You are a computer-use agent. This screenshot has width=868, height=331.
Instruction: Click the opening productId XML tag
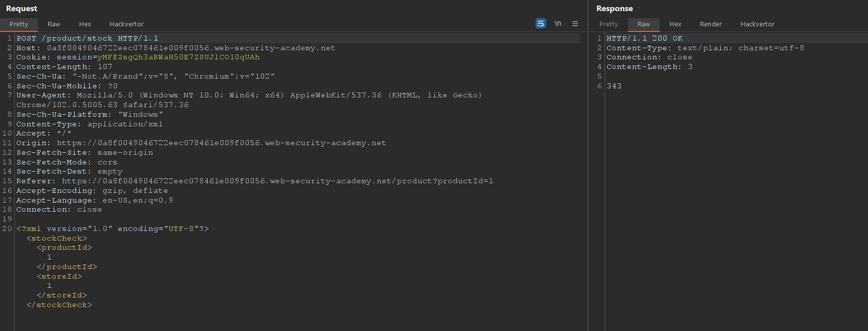tap(64, 248)
